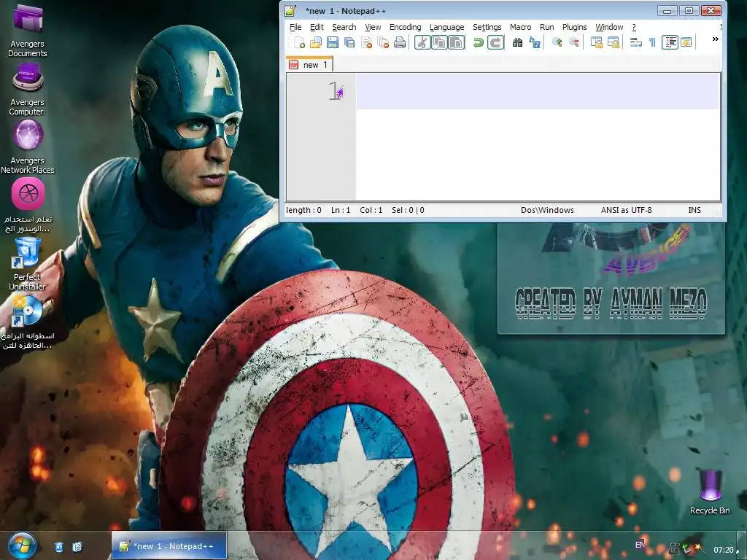Click the Save (floppy disk) toolbar icon
The width and height of the screenshot is (747, 560).
333,43
